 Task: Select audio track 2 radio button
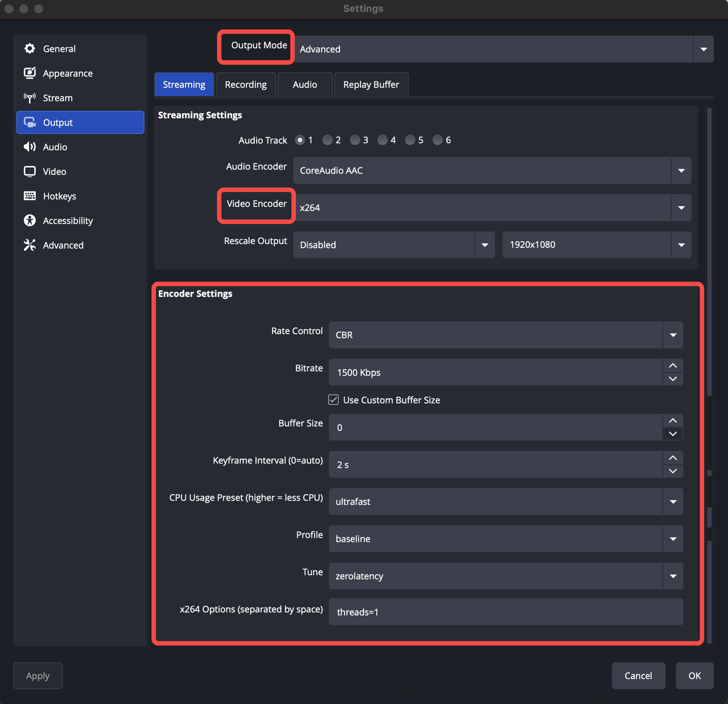click(328, 140)
